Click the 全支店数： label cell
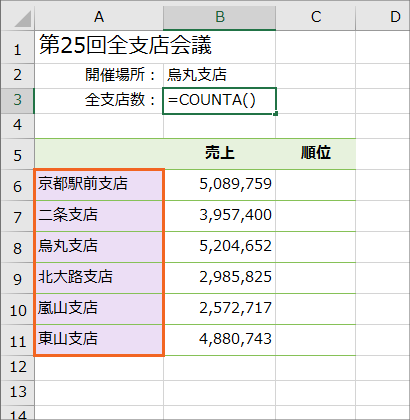410x420 pixels. coord(99,101)
